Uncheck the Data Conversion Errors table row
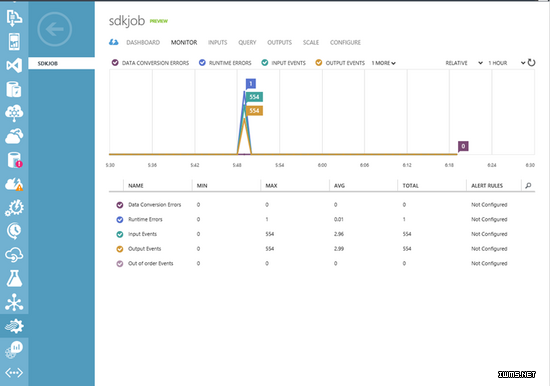Viewport: 550px width, 386px height. point(120,205)
